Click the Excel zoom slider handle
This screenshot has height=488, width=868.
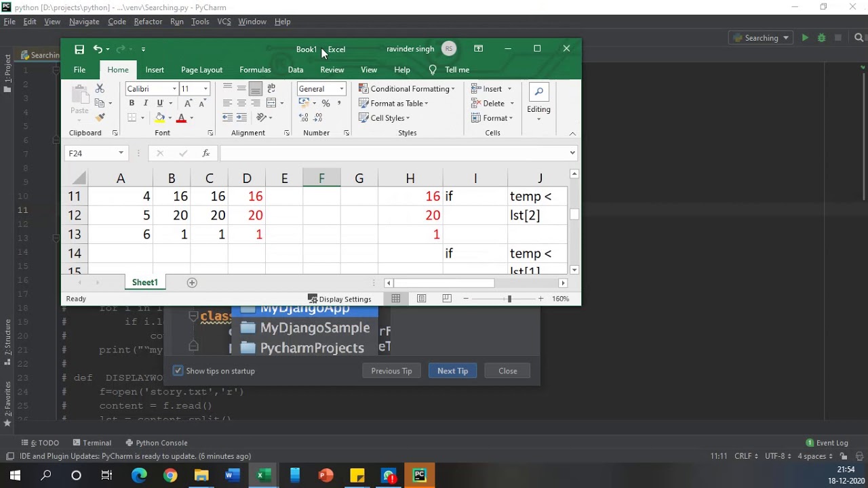tap(509, 298)
